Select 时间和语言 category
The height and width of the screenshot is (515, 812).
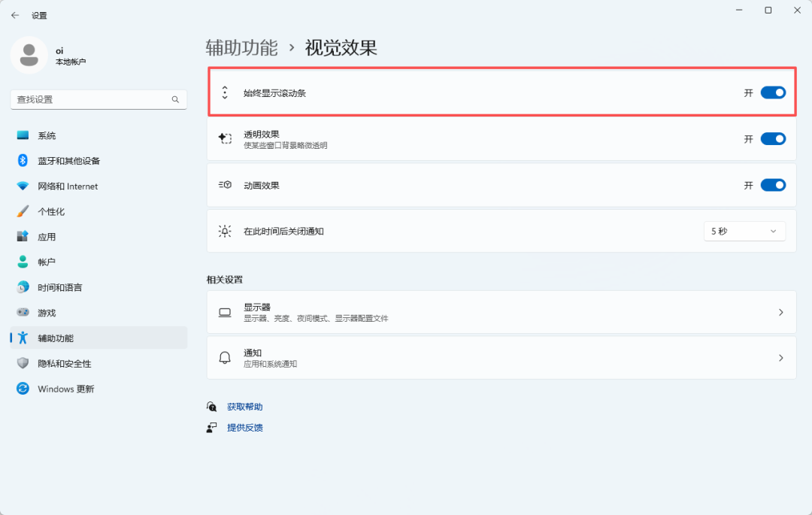(98, 287)
